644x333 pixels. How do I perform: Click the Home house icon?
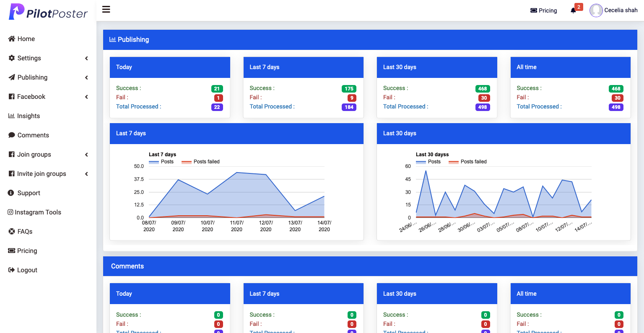12,39
